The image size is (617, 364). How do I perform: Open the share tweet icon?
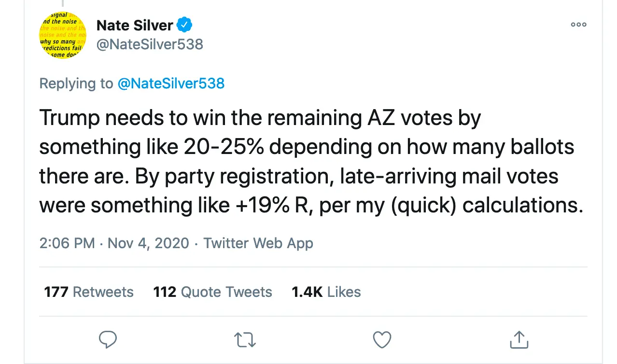(x=519, y=339)
